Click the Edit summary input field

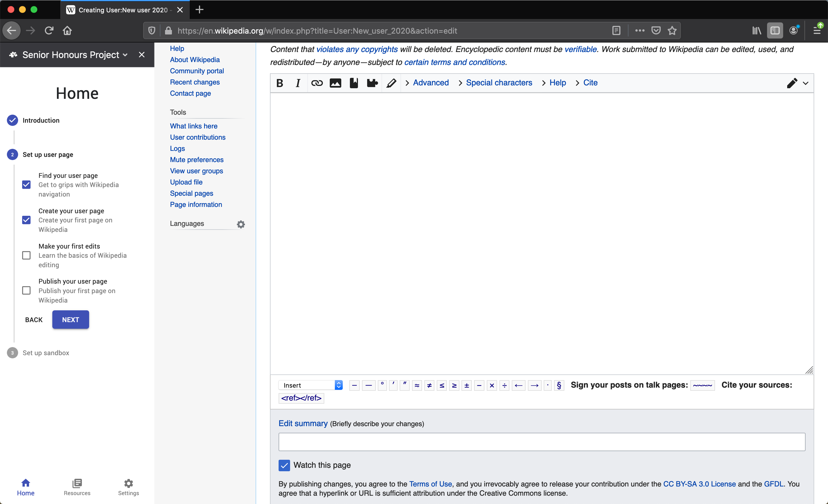click(542, 442)
